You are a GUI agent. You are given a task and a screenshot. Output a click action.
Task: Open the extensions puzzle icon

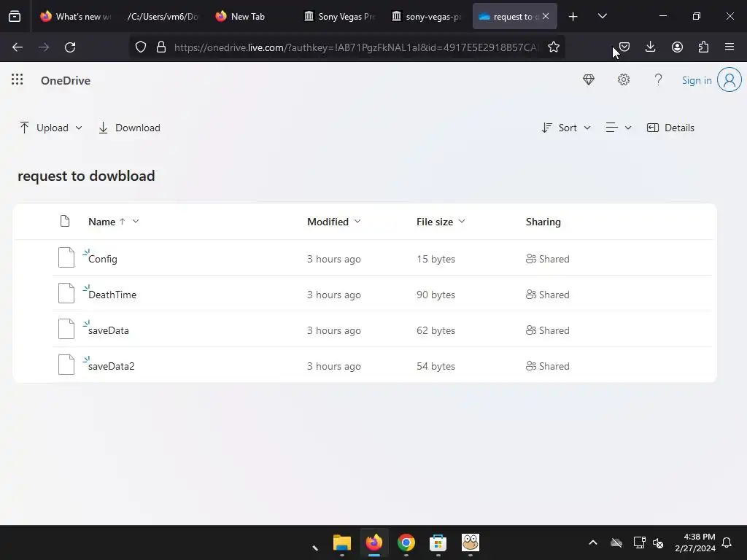[x=703, y=47]
